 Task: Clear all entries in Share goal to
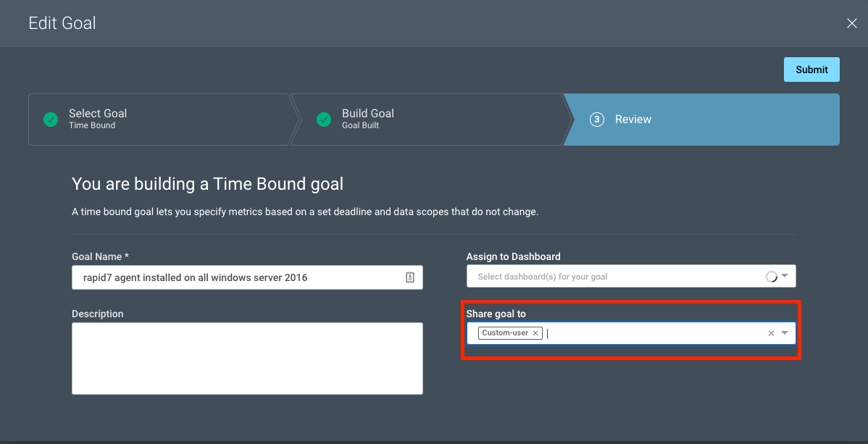click(x=771, y=333)
